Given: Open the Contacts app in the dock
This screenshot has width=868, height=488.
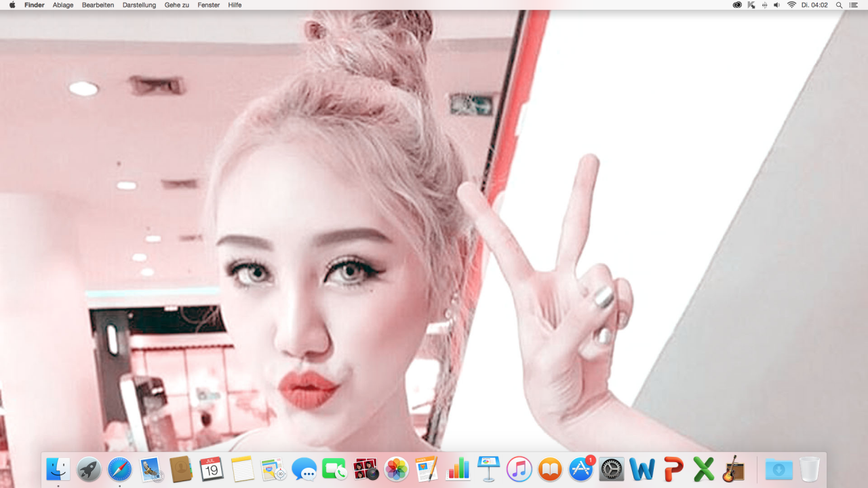Looking at the screenshot, I should point(181,469).
